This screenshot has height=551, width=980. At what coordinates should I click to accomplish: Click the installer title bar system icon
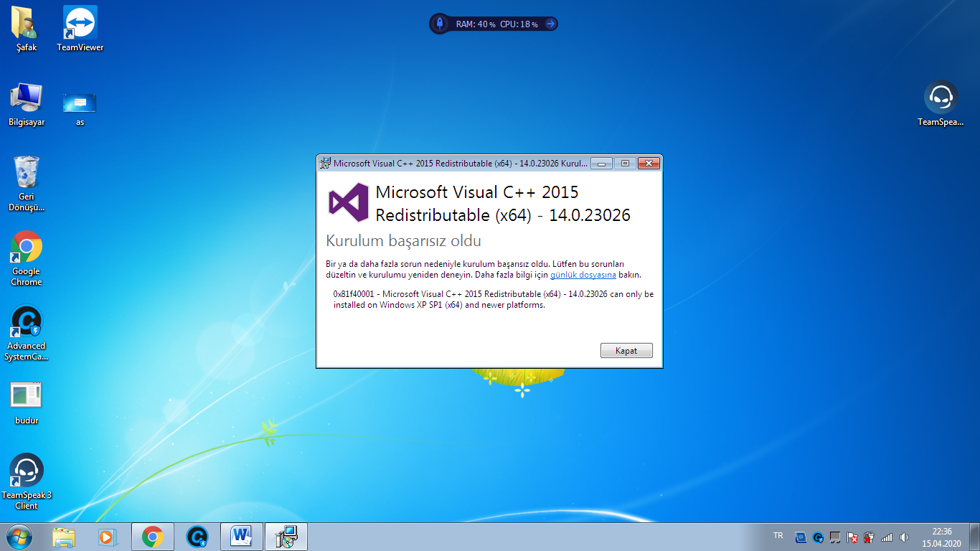pyautogui.click(x=325, y=163)
